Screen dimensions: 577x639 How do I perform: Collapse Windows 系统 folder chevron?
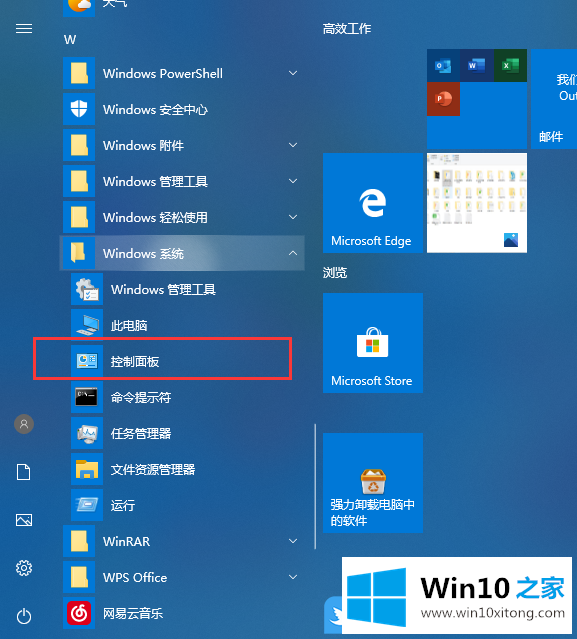(293, 253)
